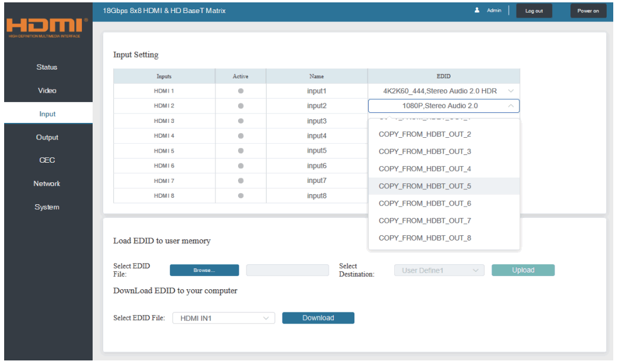618x364 pixels.
Task: Select COPY_FROM_HDBT_OUT_5 from the list
Action: coord(426,186)
